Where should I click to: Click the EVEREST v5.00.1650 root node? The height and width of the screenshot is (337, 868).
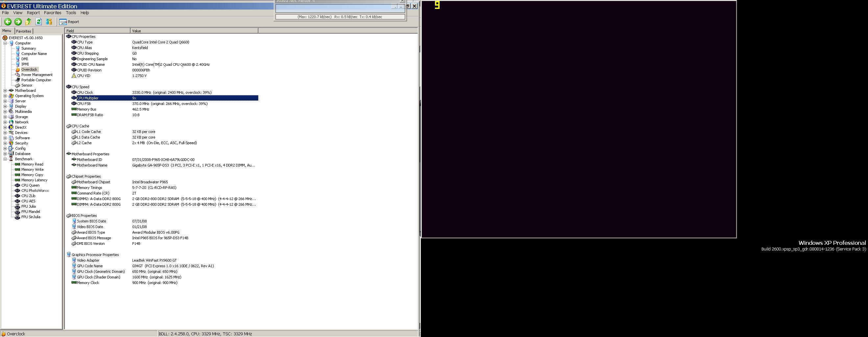pyautogui.click(x=26, y=38)
